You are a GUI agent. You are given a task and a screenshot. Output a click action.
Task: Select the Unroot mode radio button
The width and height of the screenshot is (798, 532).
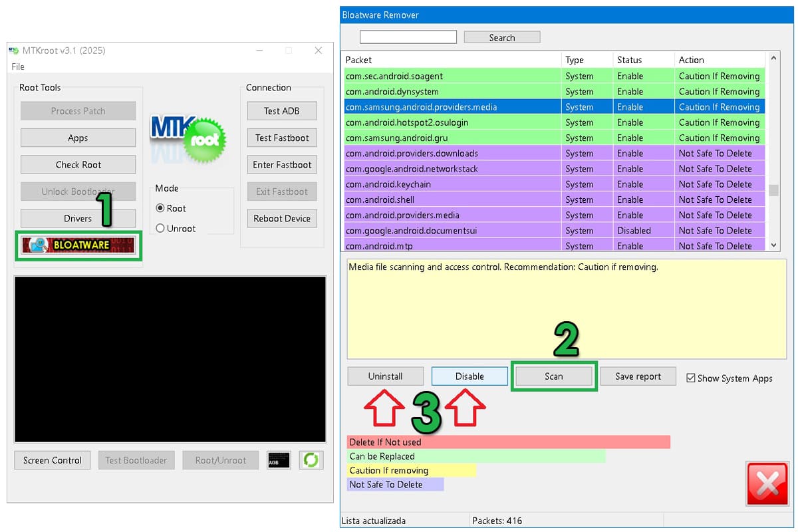[160, 228]
